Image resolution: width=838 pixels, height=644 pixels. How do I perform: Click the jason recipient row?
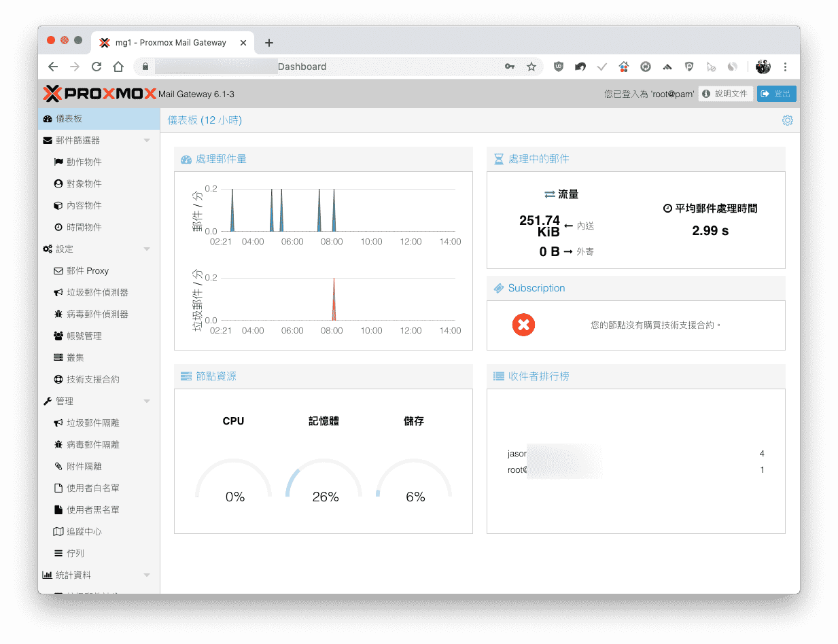point(636,453)
